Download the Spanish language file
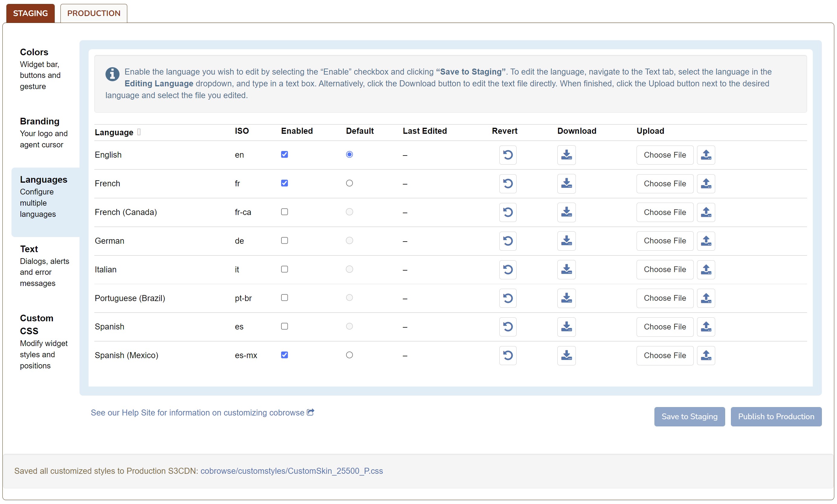Viewport: 837px width, 504px height. coord(566,326)
